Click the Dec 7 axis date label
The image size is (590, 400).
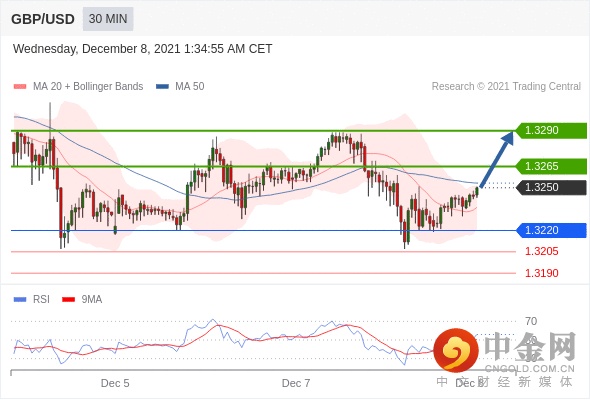[x=296, y=383]
